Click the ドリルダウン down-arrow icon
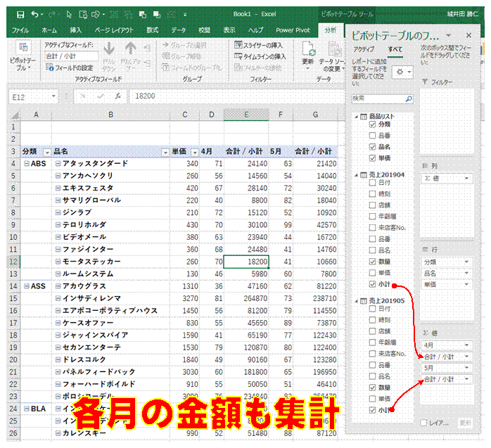491x448 pixels. pos(109,49)
